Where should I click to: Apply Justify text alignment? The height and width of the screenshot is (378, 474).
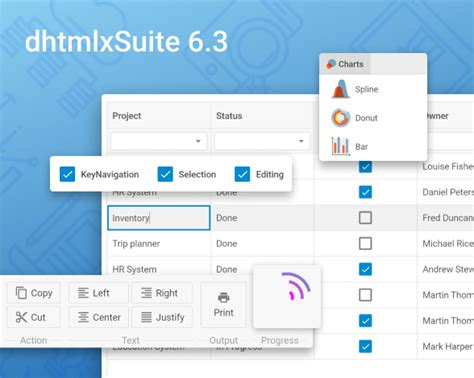pos(146,317)
